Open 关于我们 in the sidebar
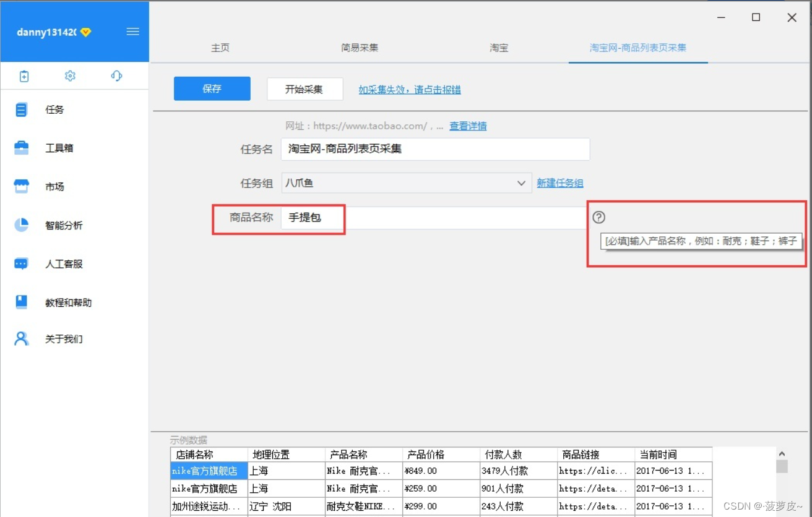The image size is (812, 517). point(64,340)
